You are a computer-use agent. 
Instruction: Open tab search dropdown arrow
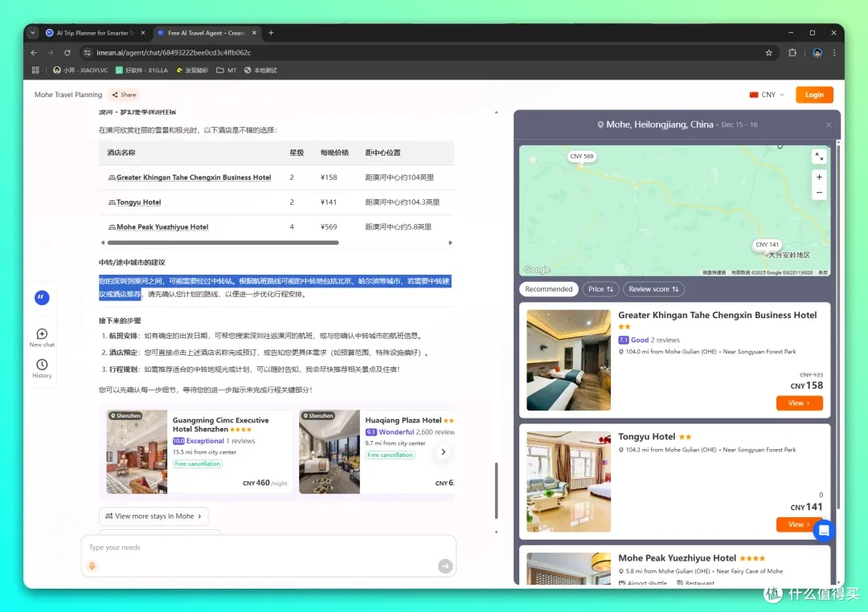click(x=33, y=33)
